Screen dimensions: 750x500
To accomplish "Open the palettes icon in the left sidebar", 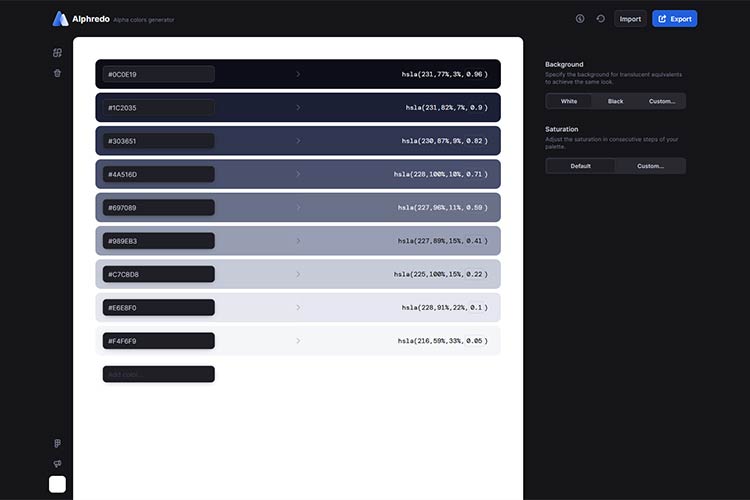I will 57,53.
